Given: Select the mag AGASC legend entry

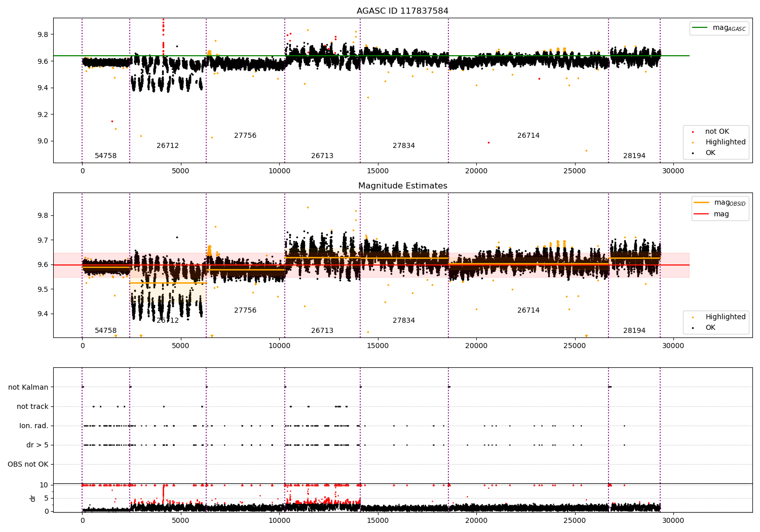Looking at the screenshot, I should click(719, 28).
